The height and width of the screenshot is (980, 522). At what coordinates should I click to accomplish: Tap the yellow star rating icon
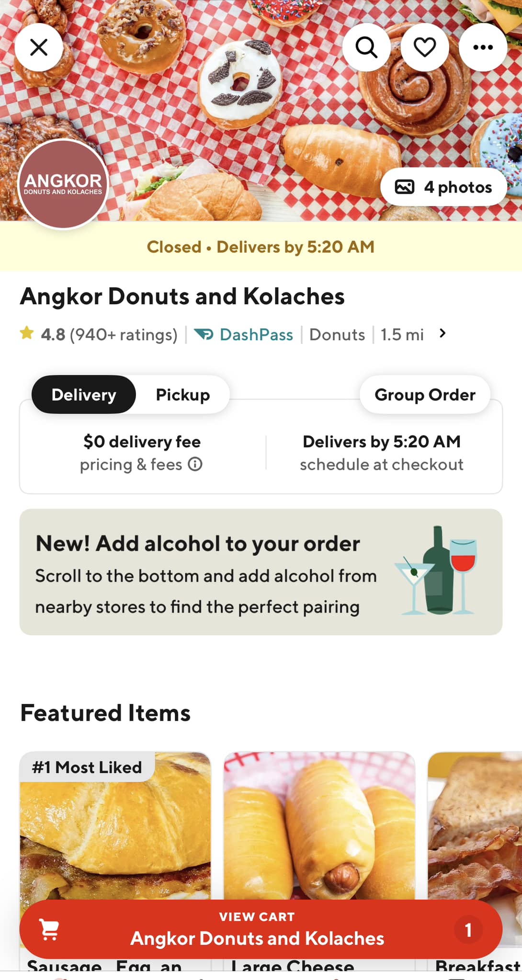coord(27,333)
